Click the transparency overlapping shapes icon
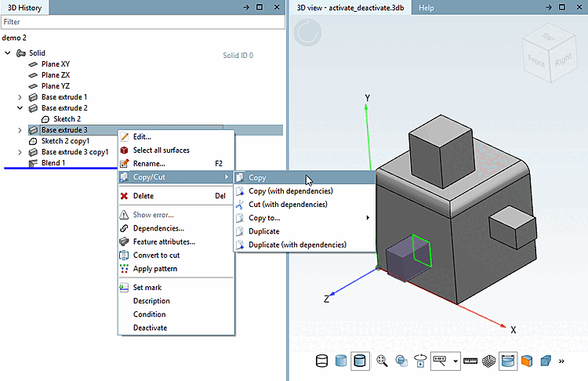The width and height of the screenshot is (588, 381). click(401, 361)
